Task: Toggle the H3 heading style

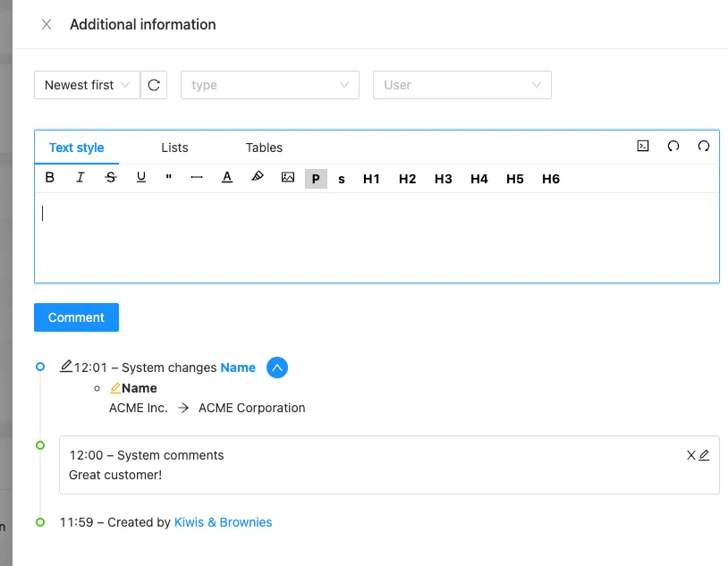Action: click(443, 179)
